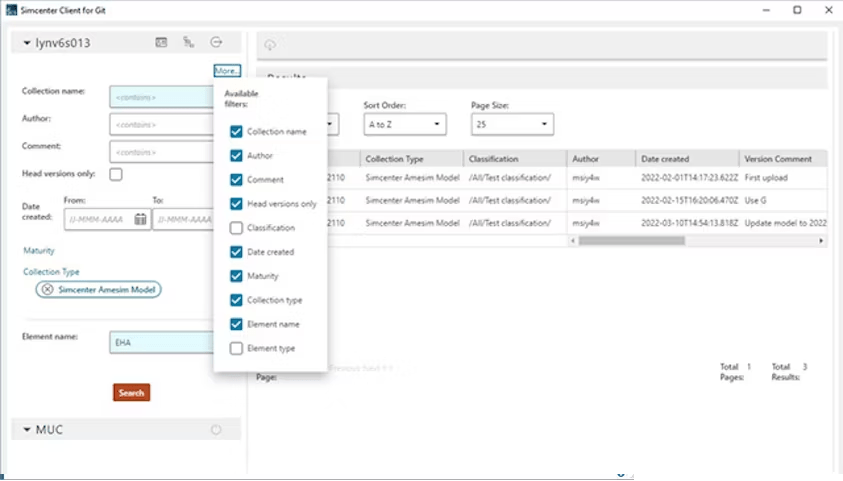
Task: Open the Sort Order dropdown showing A to Z
Action: click(x=404, y=125)
